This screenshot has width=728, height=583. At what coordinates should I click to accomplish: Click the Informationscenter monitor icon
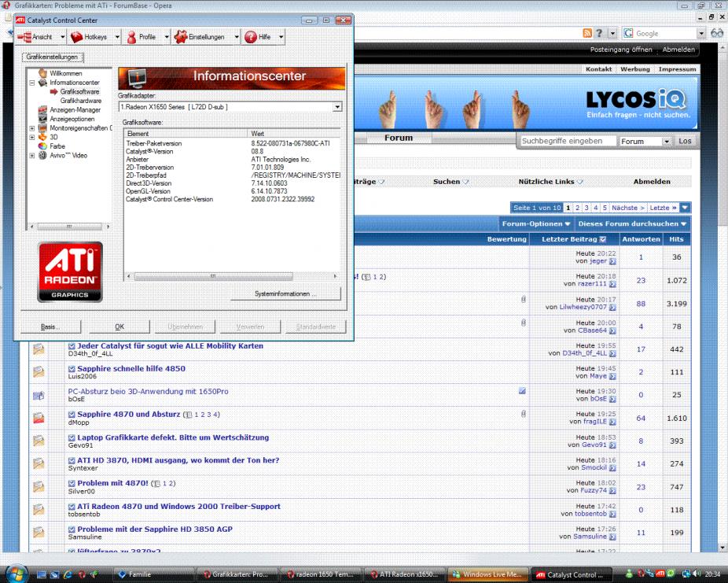click(138, 78)
